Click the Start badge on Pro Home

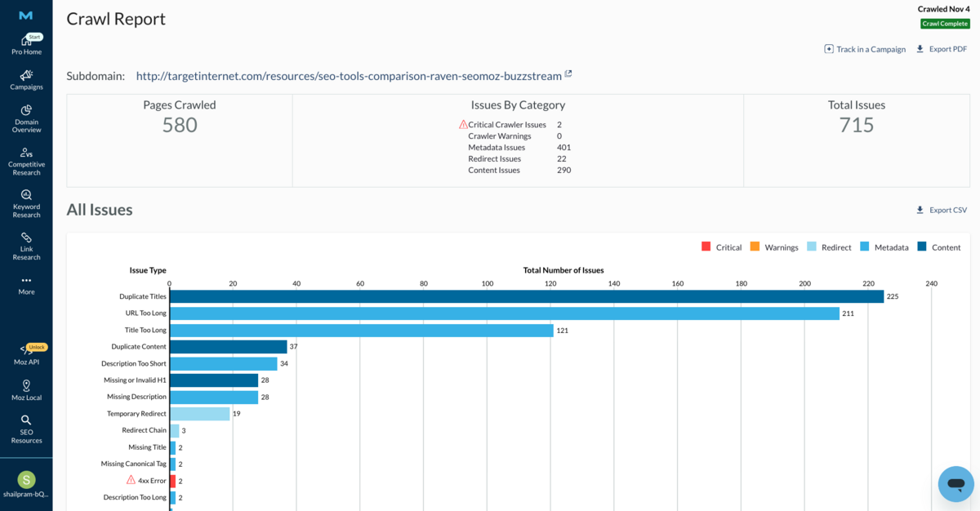point(34,37)
